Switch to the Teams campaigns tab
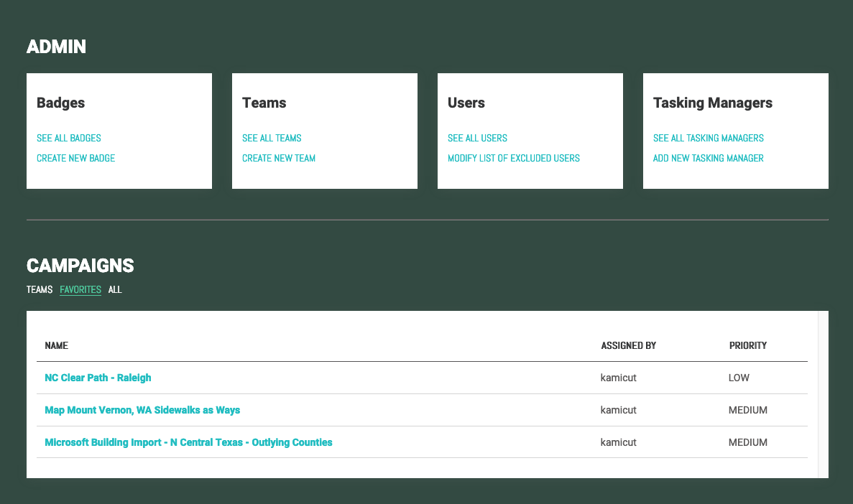The width and height of the screenshot is (853, 504). 40,290
